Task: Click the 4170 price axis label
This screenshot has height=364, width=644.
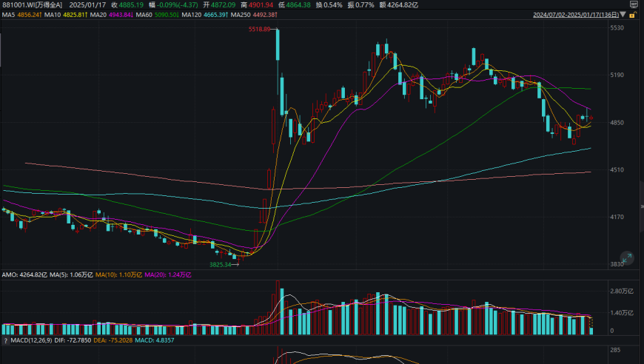Action: [x=617, y=217]
